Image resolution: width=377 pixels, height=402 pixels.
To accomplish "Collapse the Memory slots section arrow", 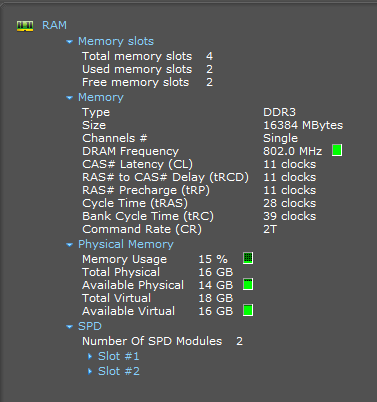I will (69, 42).
